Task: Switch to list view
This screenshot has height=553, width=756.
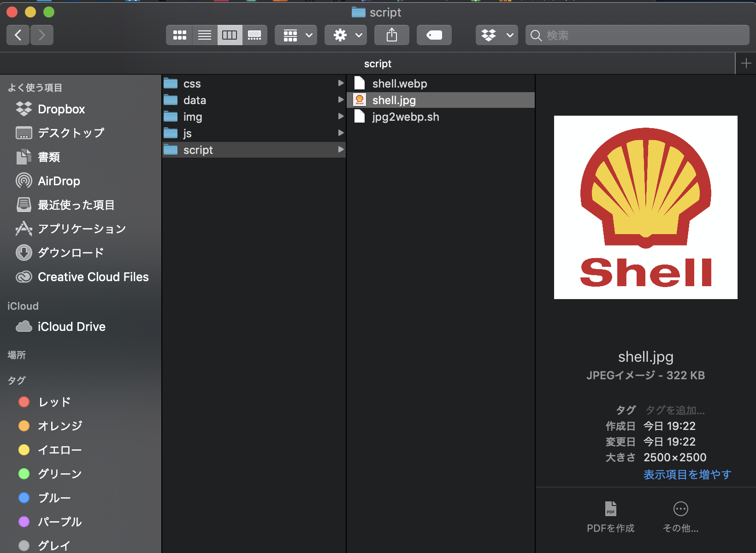Action: click(204, 35)
